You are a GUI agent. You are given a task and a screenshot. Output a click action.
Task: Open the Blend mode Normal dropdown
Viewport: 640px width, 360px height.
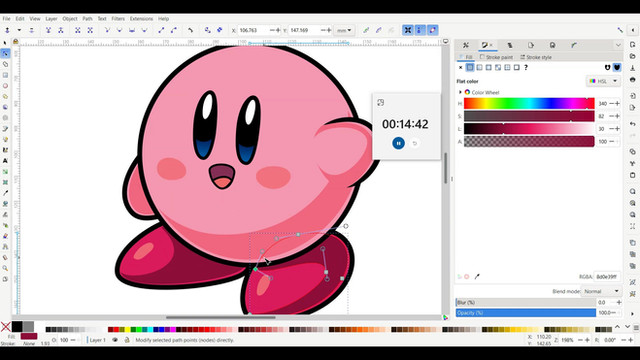[x=602, y=291]
